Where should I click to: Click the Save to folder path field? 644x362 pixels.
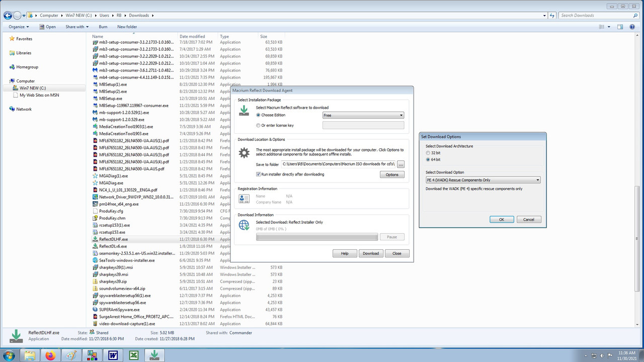tap(338, 164)
